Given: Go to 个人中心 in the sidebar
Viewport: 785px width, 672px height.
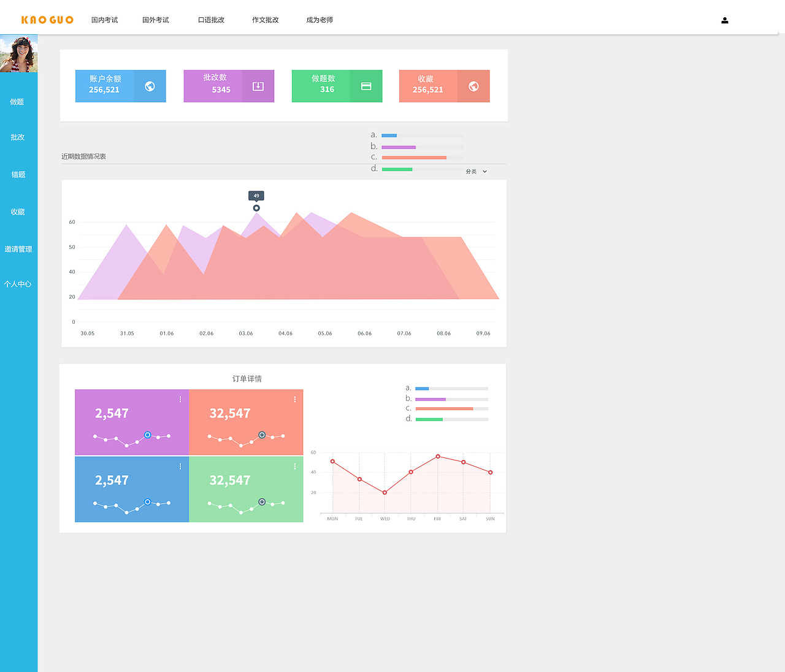Looking at the screenshot, I should [18, 284].
